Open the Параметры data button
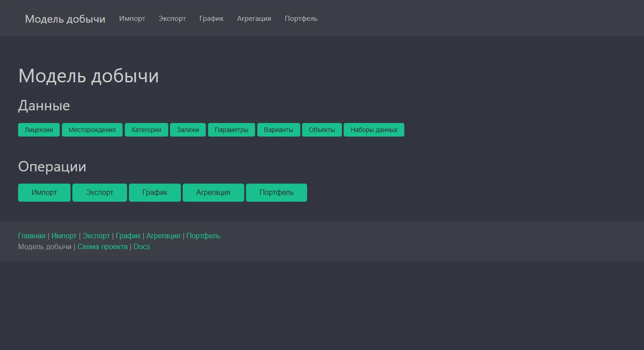The height and width of the screenshot is (350, 644). tap(231, 130)
